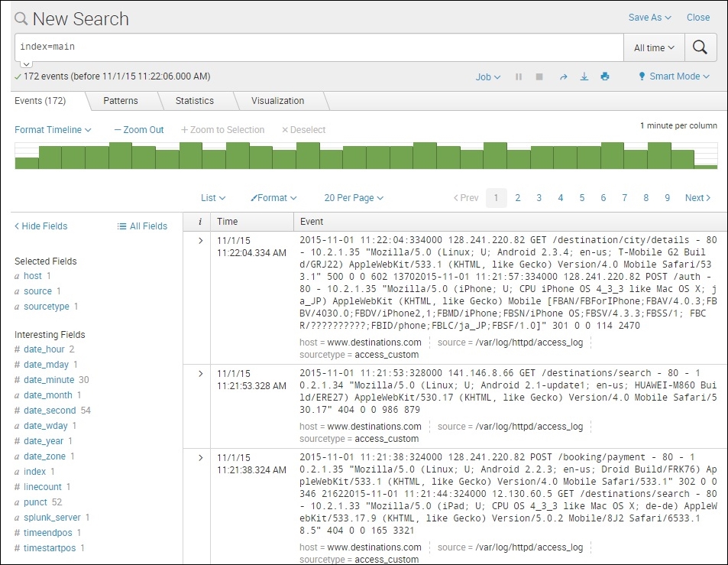Open the Smart Mode dropdown
Screen dimensions: 728x565
point(674,76)
